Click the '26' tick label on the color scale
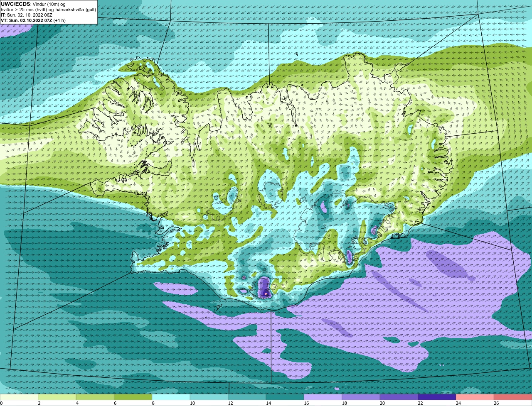Image resolution: width=532 pixels, height=406 pixels. [497, 403]
